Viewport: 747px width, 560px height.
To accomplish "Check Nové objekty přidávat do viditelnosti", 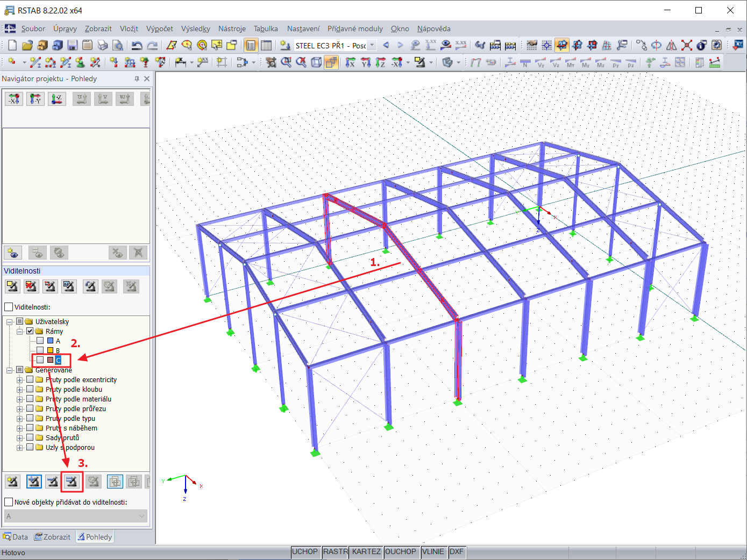I will click(9, 502).
